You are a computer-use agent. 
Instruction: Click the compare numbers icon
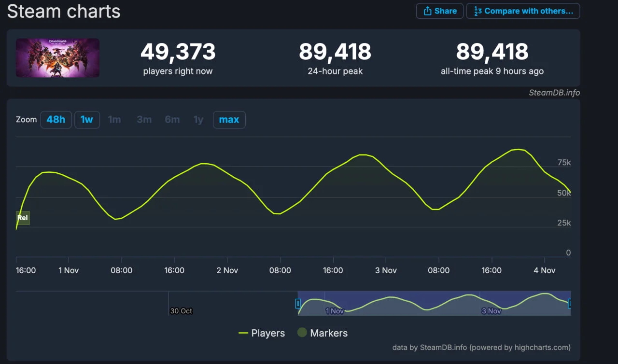(478, 11)
